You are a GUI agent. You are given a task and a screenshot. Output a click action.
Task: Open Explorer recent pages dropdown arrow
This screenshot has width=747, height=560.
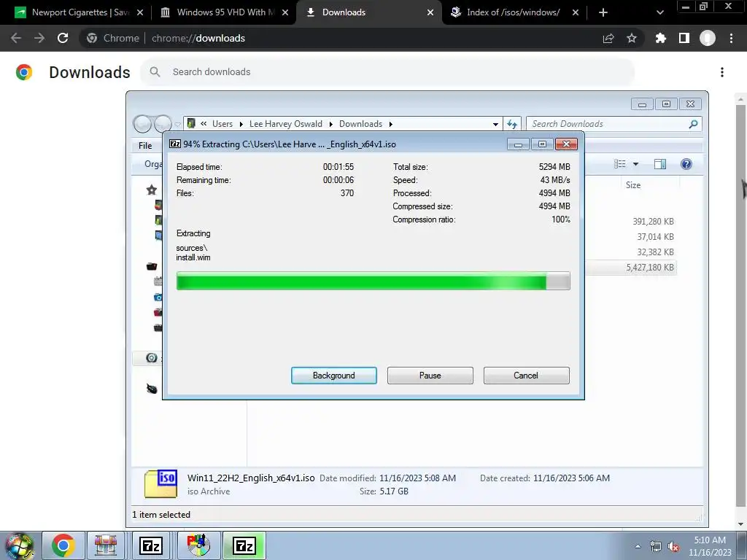tap(178, 124)
